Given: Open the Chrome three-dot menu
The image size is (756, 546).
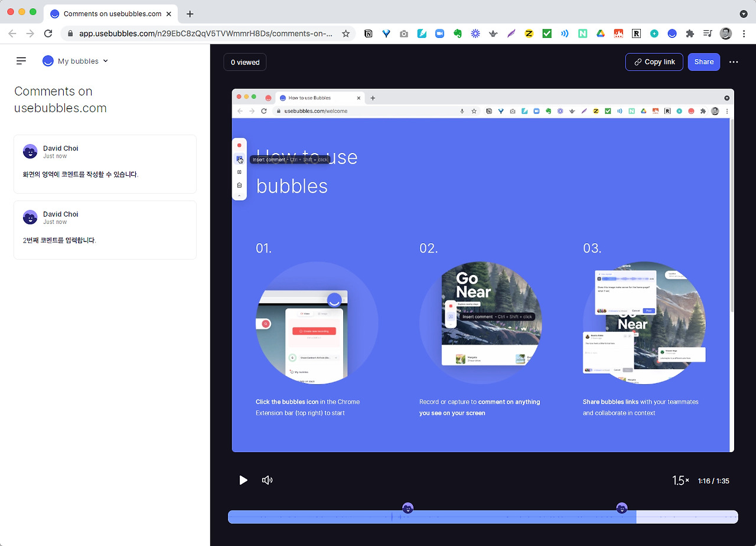Looking at the screenshot, I should tap(744, 34).
